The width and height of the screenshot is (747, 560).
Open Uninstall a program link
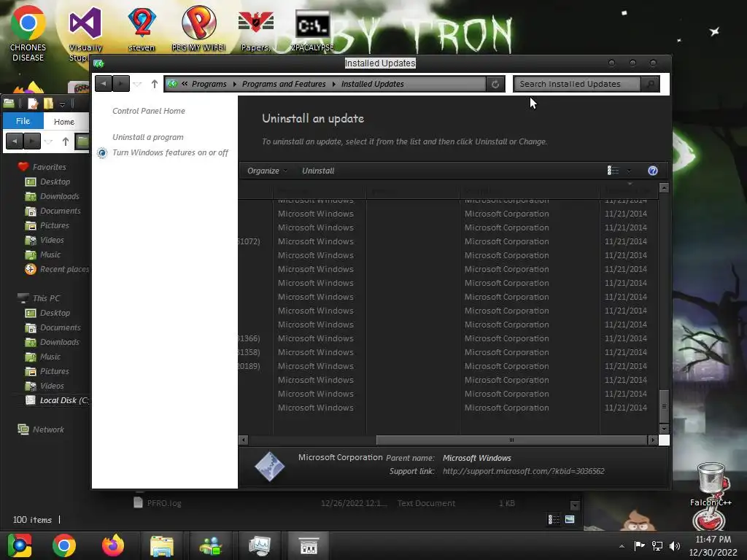(x=147, y=137)
